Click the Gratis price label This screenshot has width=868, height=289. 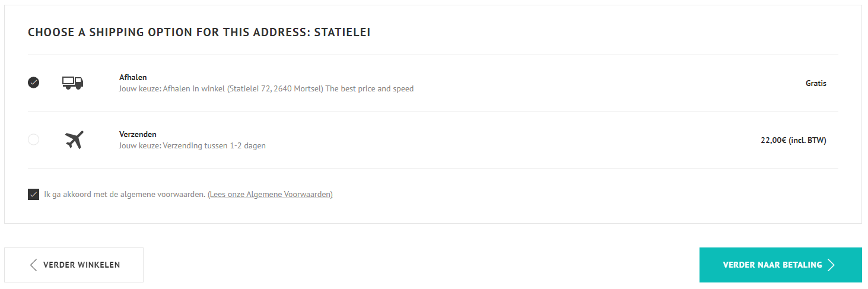pyautogui.click(x=816, y=83)
